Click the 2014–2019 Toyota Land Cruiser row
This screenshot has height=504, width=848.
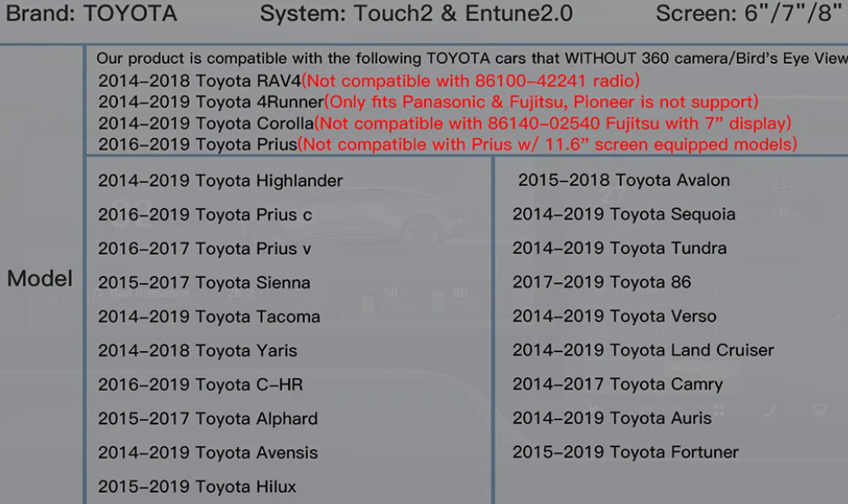(643, 350)
